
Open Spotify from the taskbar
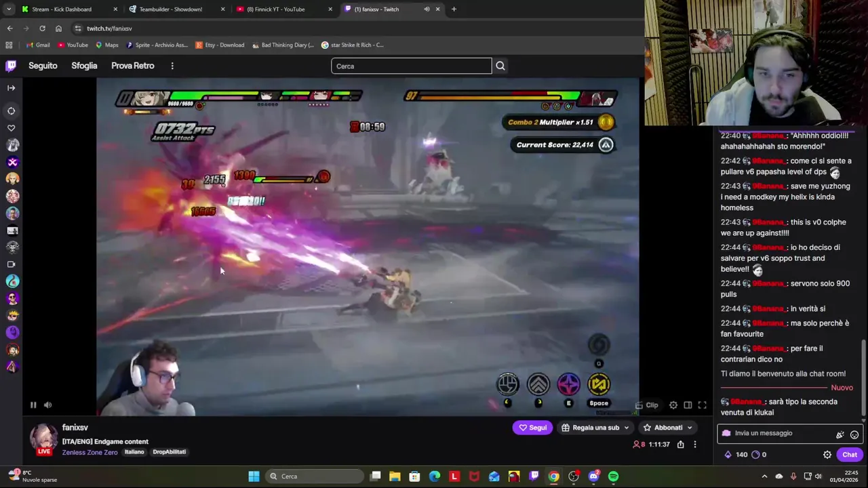pos(613,476)
